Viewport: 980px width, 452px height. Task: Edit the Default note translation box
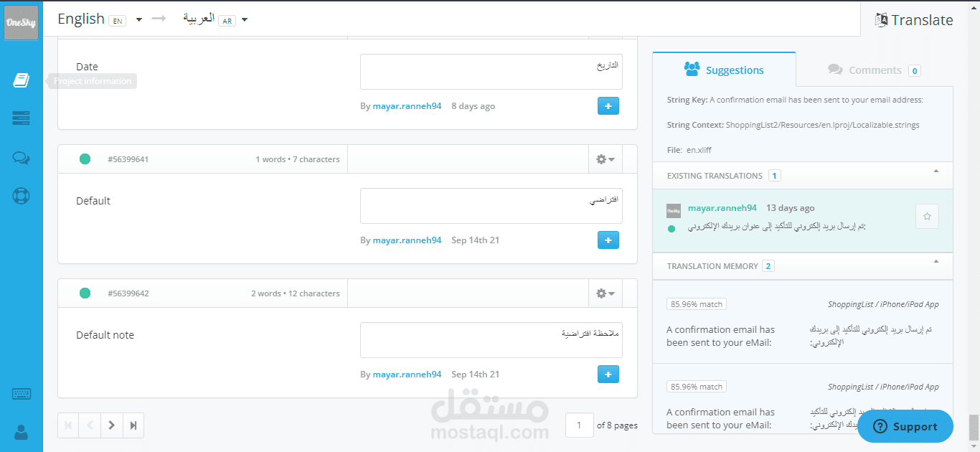pyautogui.click(x=491, y=340)
